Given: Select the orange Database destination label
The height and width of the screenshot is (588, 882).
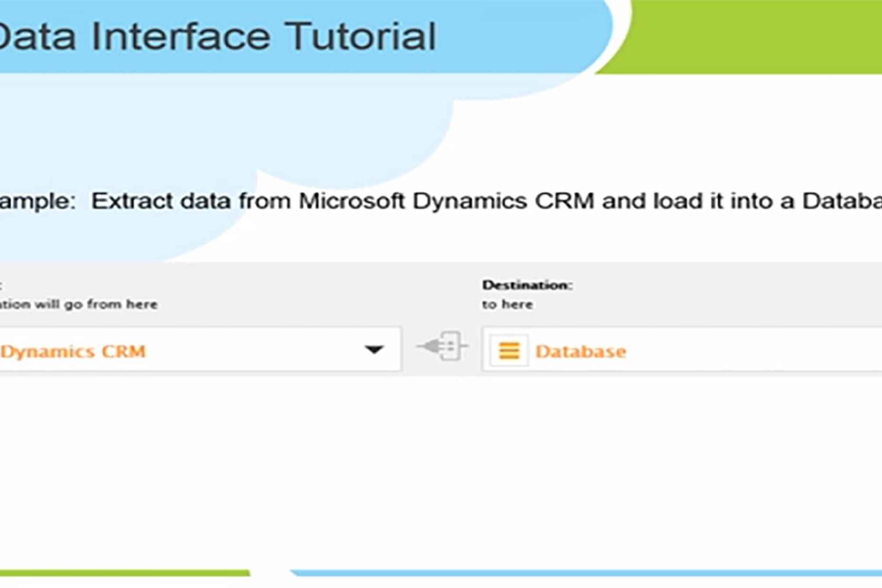Looking at the screenshot, I should pos(581,351).
